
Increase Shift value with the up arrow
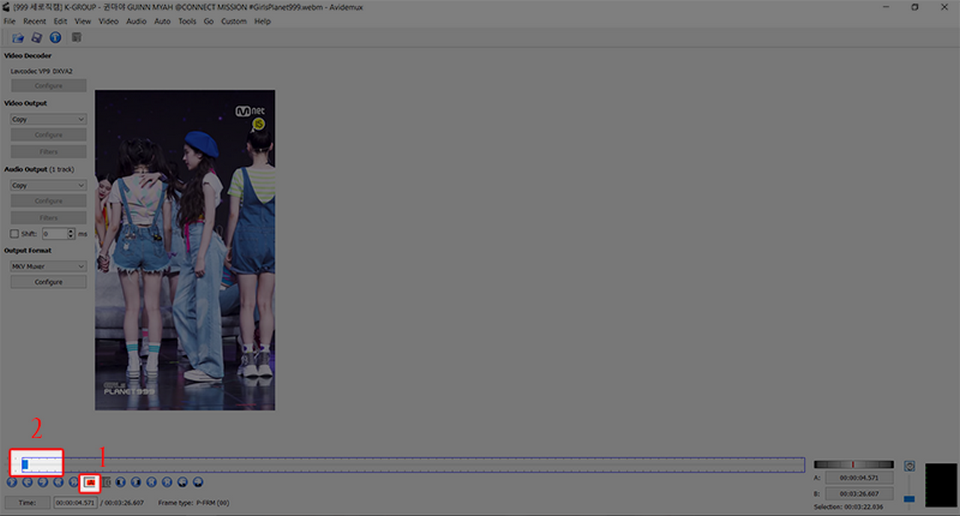71,231
